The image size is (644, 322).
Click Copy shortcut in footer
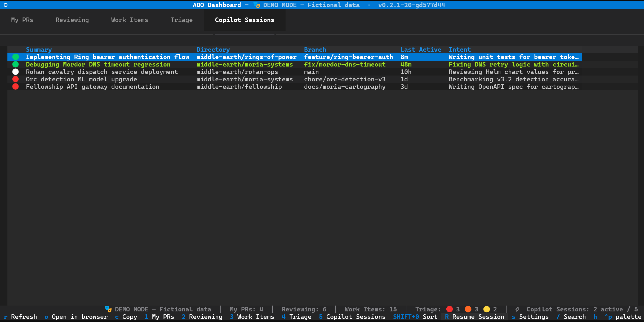tap(126, 317)
